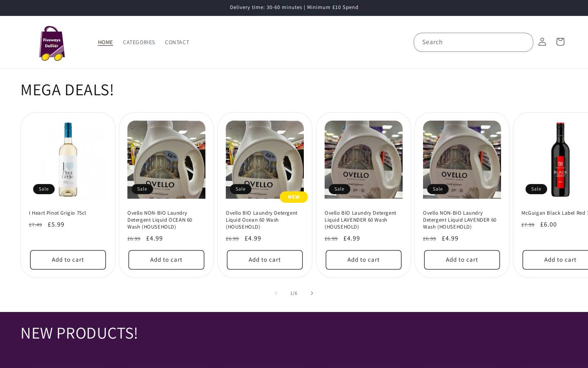The height and width of the screenshot is (368, 588).
Task: Open the account login icon
Action: coord(542,42)
